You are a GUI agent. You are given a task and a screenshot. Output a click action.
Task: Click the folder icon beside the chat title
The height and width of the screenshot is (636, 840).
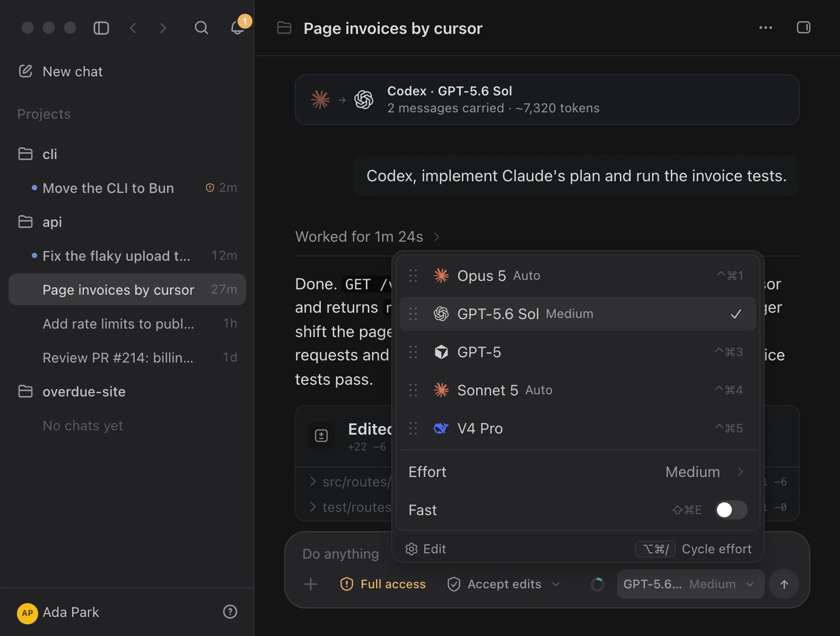284,28
